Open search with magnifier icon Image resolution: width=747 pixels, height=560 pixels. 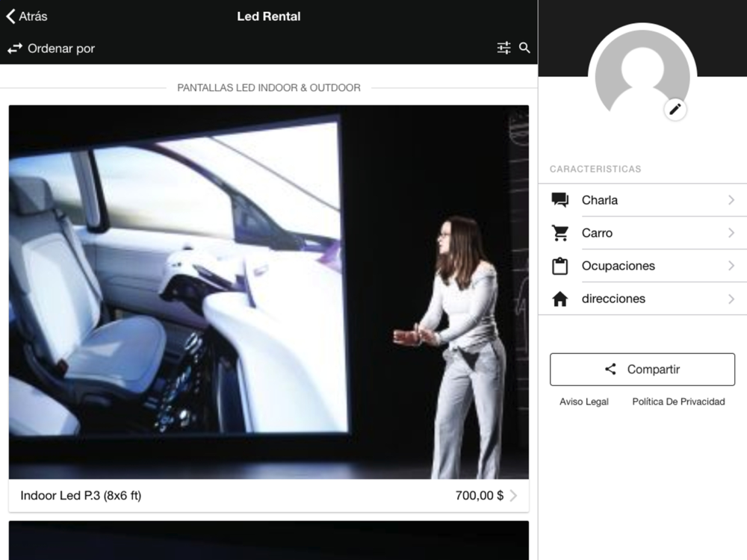pyautogui.click(x=524, y=48)
